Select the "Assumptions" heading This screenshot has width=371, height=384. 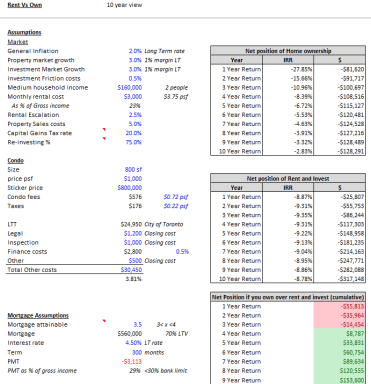pyautogui.click(x=24, y=32)
